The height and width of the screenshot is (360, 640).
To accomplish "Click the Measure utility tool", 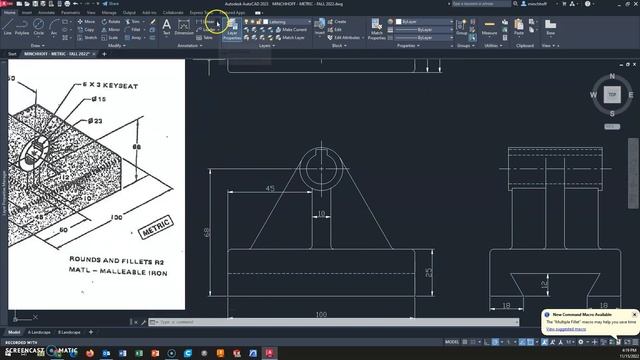I will point(489,27).
